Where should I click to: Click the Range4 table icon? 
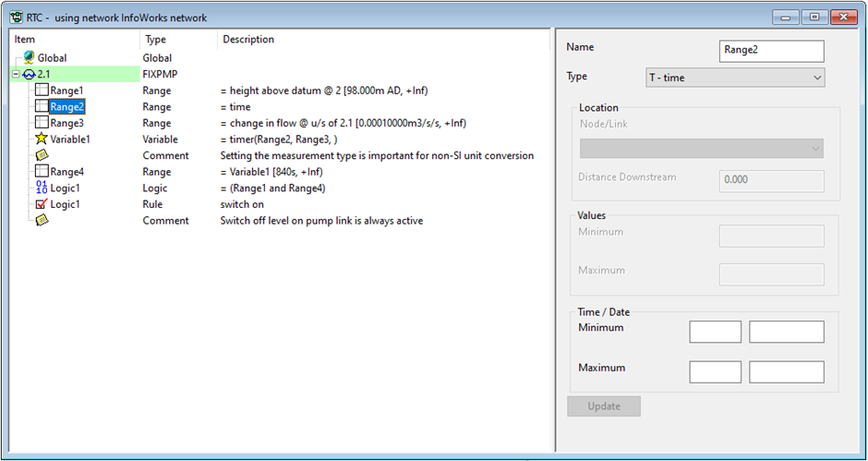(x=42, y=171)
